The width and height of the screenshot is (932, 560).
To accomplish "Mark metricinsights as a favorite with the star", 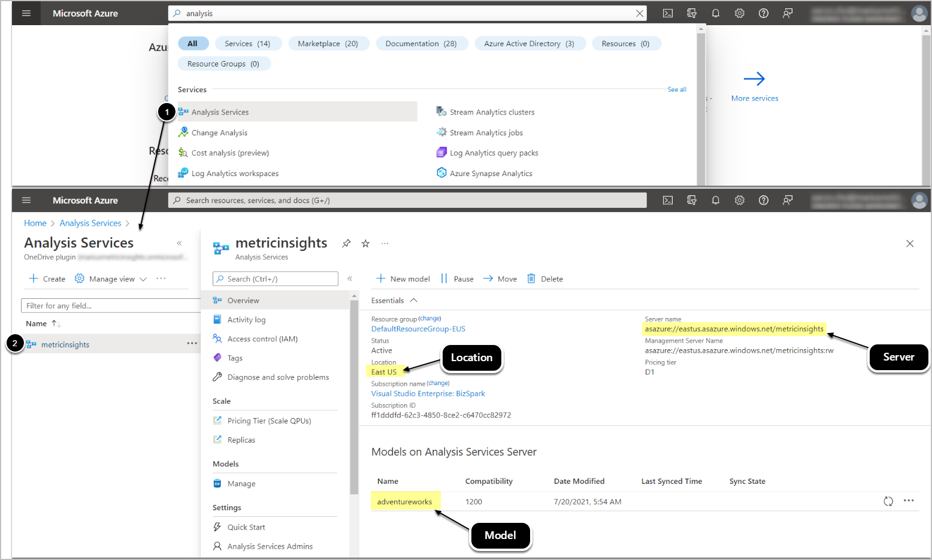I will click(x=365, y=243).
